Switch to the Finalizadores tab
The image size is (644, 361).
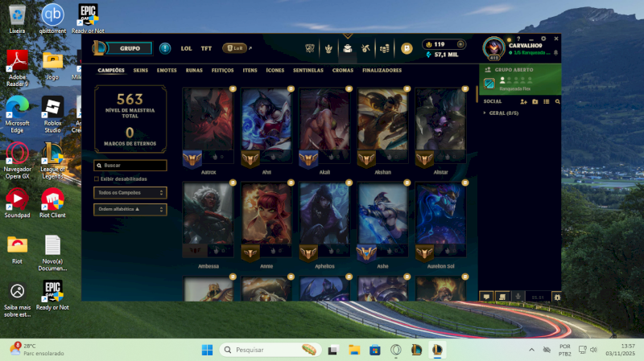click(382, 70)
